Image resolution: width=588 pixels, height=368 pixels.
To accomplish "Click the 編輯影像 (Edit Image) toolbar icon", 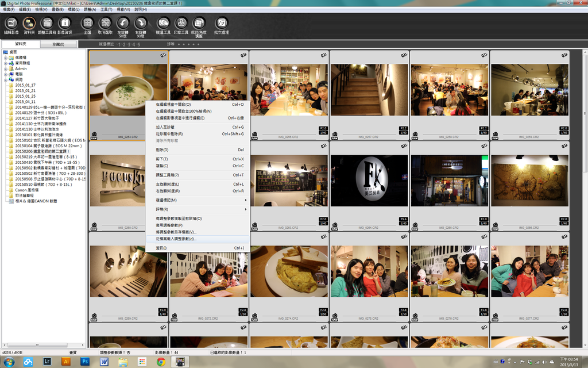I will point(11,24).
